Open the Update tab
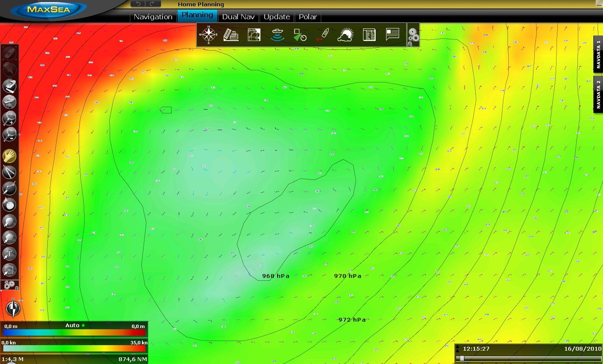603x364 pixels. [277, 17]
